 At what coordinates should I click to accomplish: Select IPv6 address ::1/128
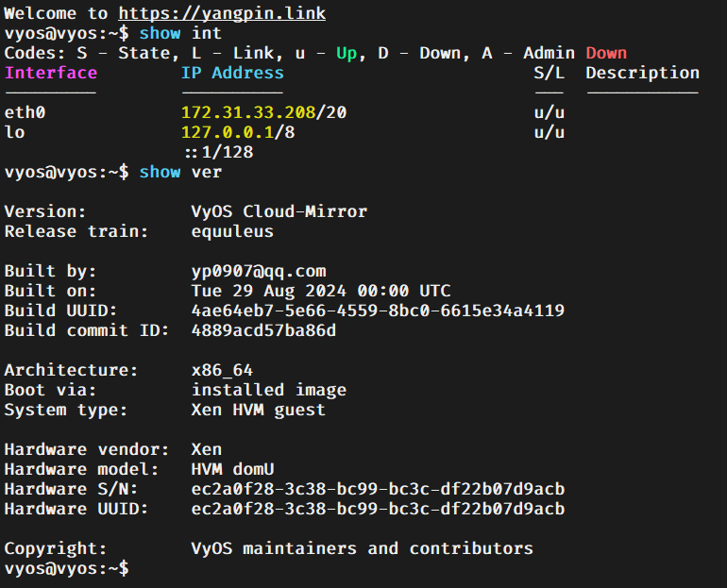[219, 153]
